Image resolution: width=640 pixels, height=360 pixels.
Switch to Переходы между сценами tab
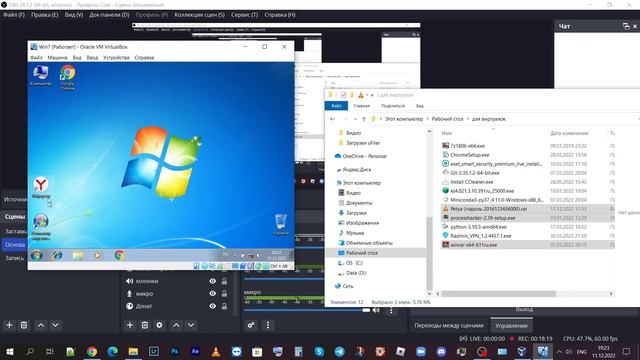pyautogui.click(x=449, y=325)
